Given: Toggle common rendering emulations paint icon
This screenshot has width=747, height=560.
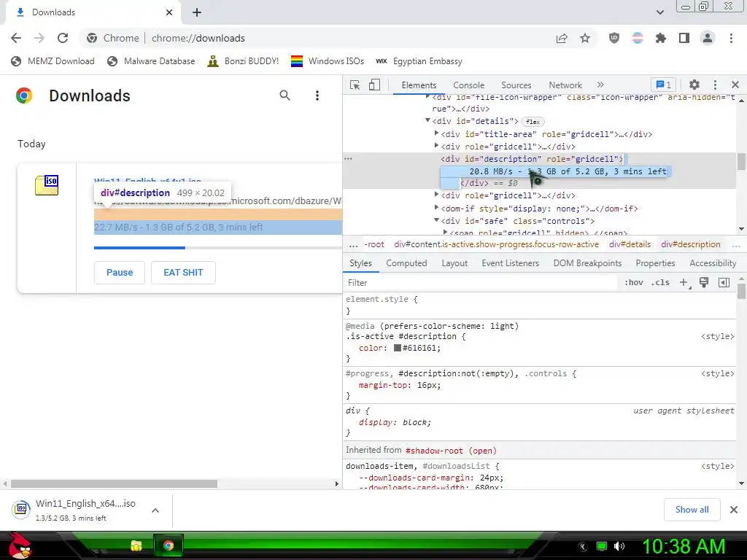Looking at the screenshot, I should [x=704, y=282].
